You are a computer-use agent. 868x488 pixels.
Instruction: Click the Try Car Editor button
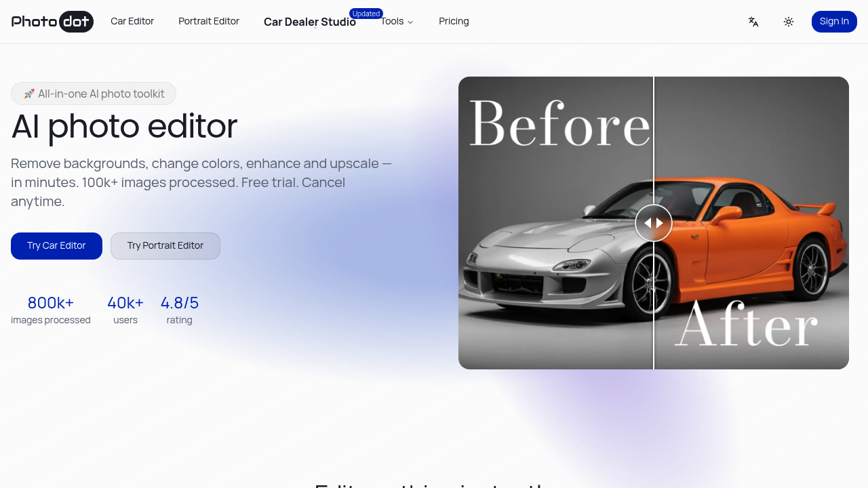point(56,246)
